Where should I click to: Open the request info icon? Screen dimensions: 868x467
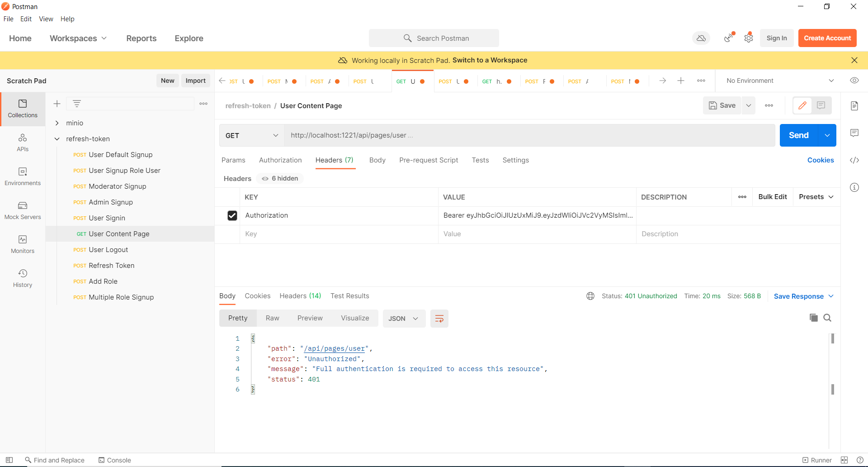tap(854, 187)
